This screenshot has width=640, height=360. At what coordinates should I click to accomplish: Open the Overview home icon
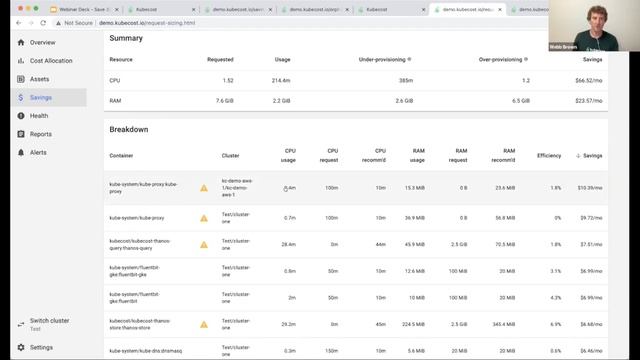(x=21, y=42)
